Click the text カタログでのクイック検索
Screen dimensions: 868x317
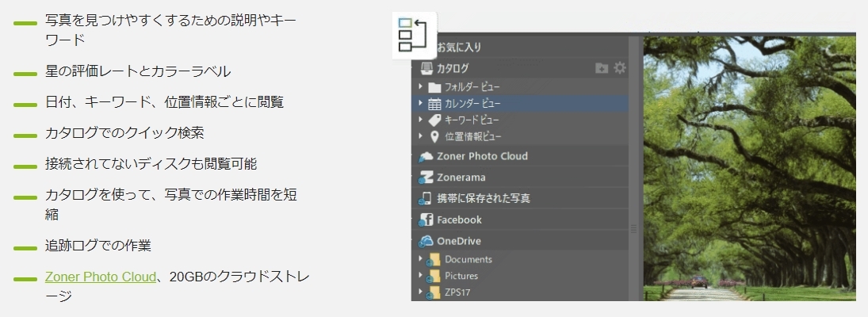pyautogui.click(x=124, y=133)
